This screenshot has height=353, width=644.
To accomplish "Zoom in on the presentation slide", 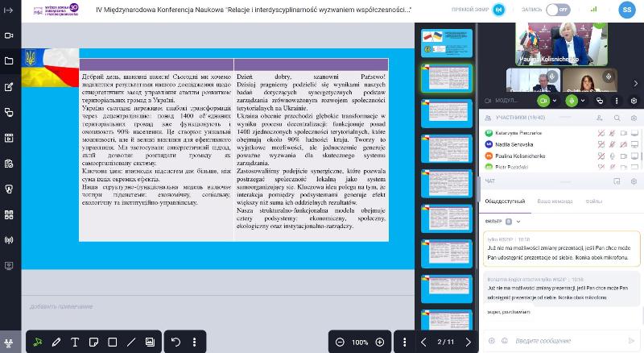I will click(x=380, y=343).
